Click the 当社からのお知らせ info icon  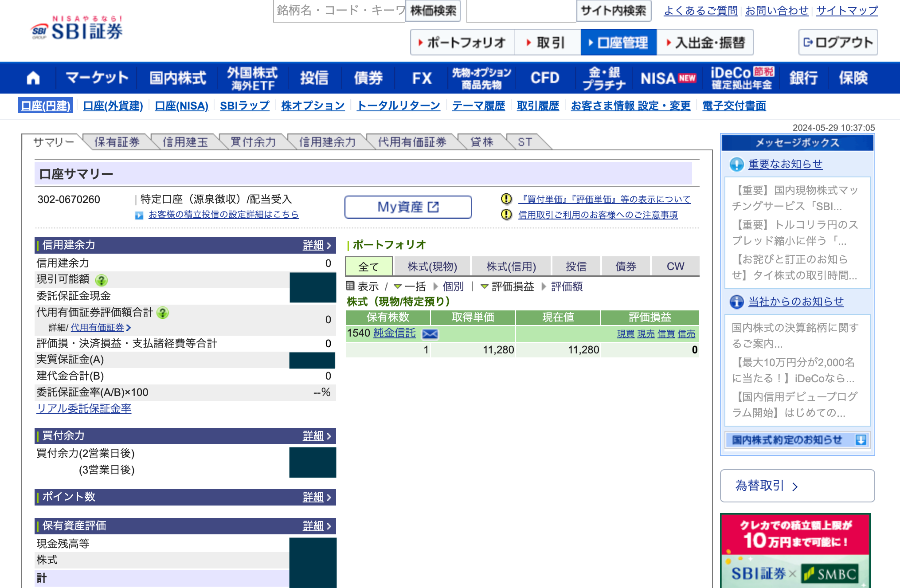tap(736, 302)
